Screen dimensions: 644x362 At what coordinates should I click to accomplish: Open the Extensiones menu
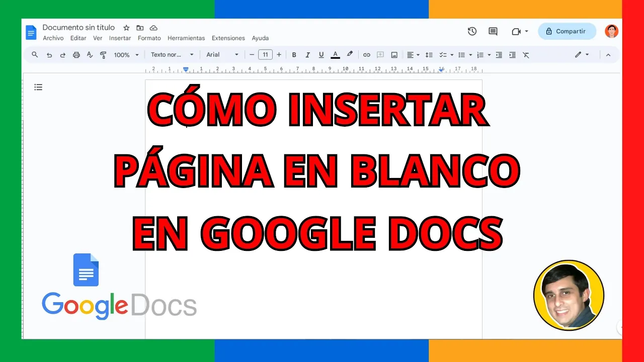pos(228,38)
